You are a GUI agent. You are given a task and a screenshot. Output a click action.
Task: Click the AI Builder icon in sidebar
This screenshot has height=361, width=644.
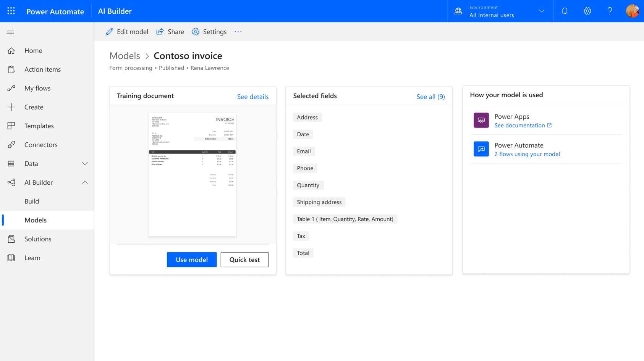[11, 182]
